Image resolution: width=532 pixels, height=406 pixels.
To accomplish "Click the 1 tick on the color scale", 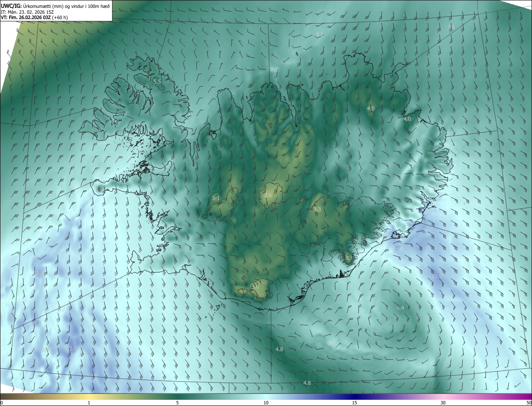I will tap(89, 403).
